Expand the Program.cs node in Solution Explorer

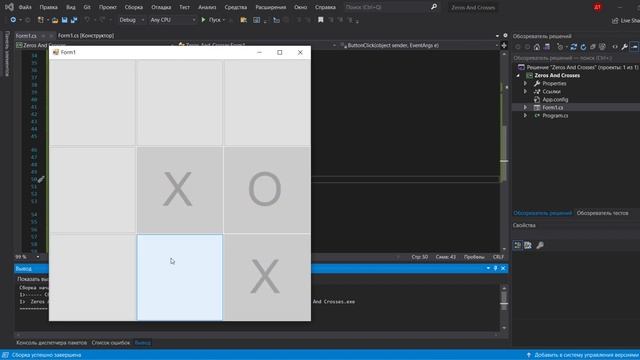[x=525, y=116]
